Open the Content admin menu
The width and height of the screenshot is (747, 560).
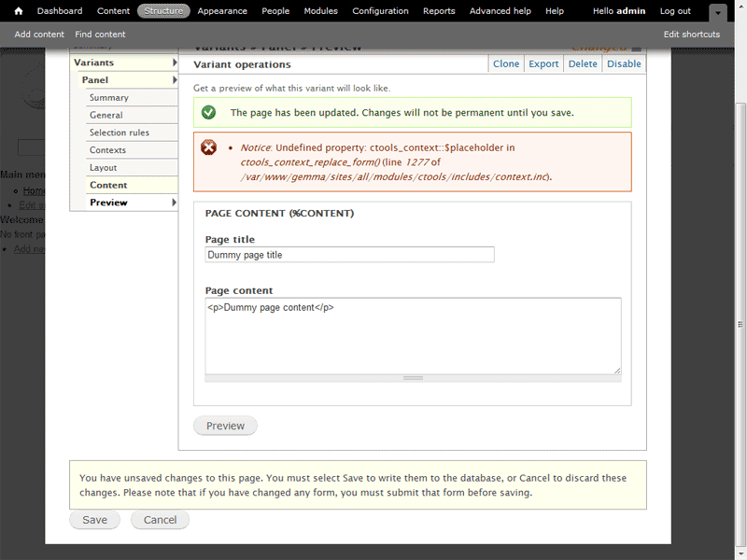click(113, 10)
